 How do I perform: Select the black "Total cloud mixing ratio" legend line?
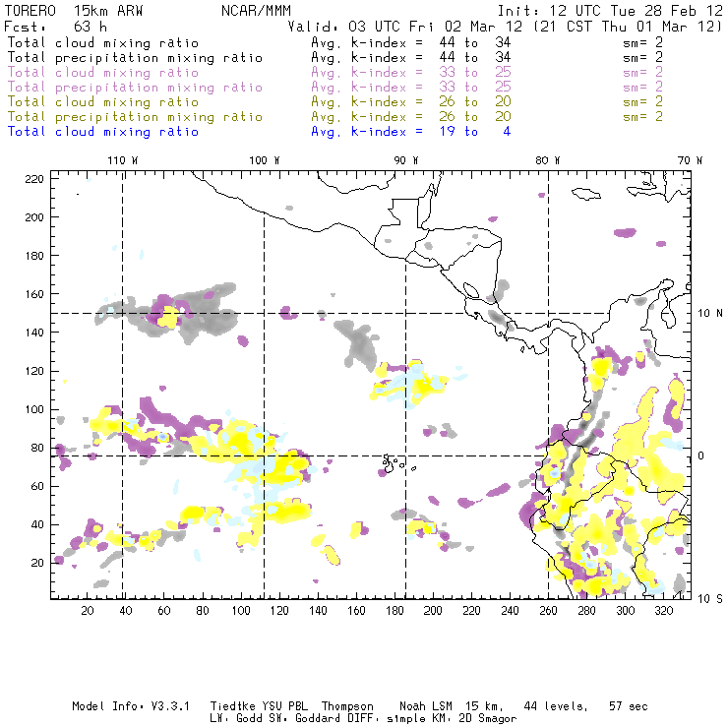coord(103,43)
